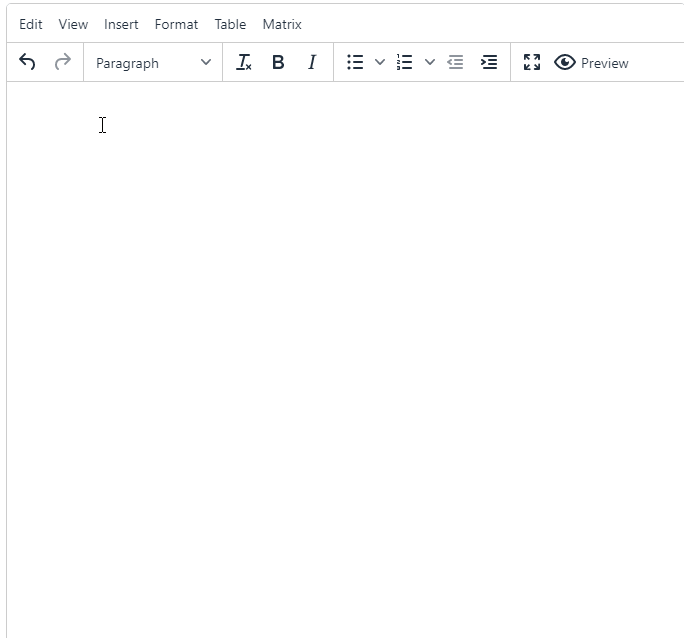Open the Insert menu
This screenshot has height=638, width=684.
pyautogui.click(x=121, y=24)
